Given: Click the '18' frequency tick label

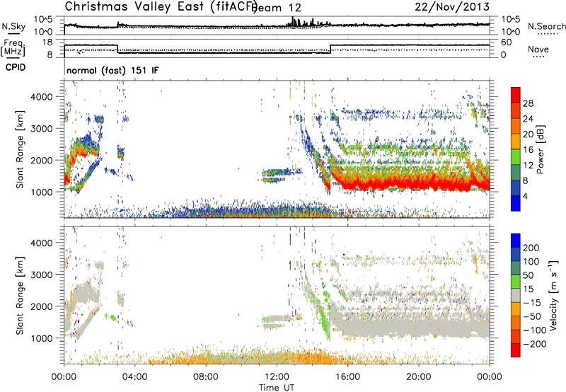Looking at the screenshot, I should pos(47,42).
